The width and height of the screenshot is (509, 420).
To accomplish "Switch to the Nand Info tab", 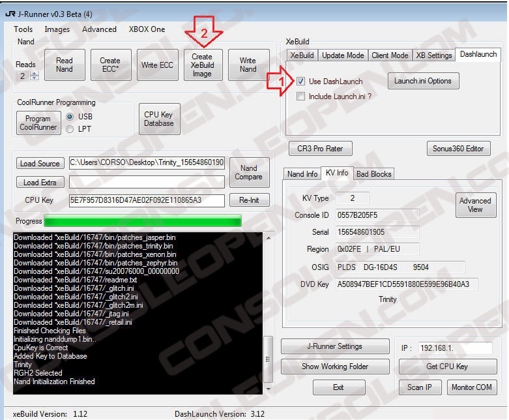I will click(302, 173).
